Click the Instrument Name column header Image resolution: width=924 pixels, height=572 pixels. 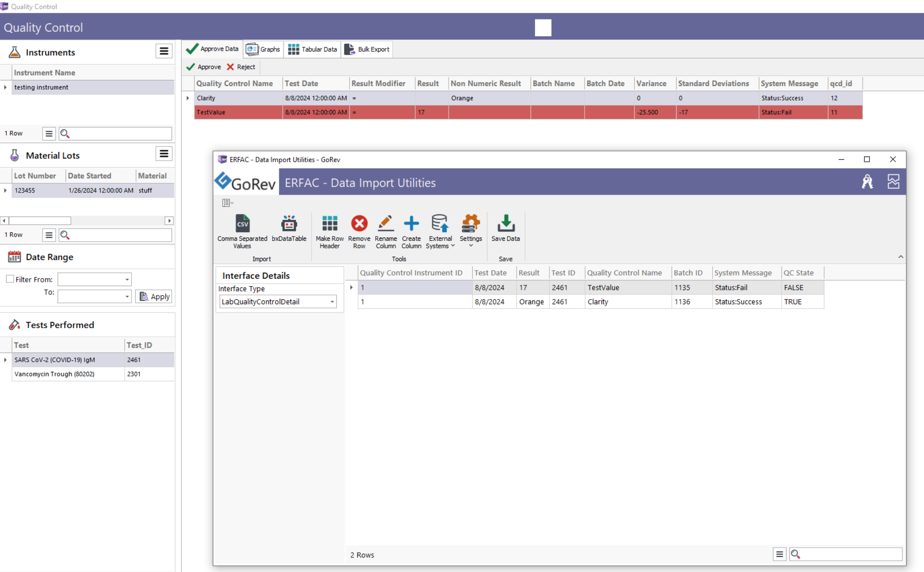[x=93, y=73]
